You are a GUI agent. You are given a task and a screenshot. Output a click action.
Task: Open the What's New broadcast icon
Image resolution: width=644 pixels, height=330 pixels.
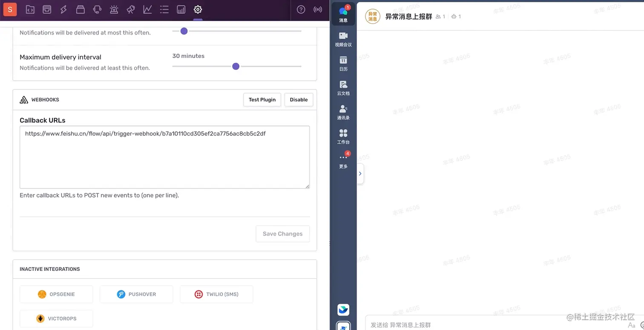[x=318, y=9]
